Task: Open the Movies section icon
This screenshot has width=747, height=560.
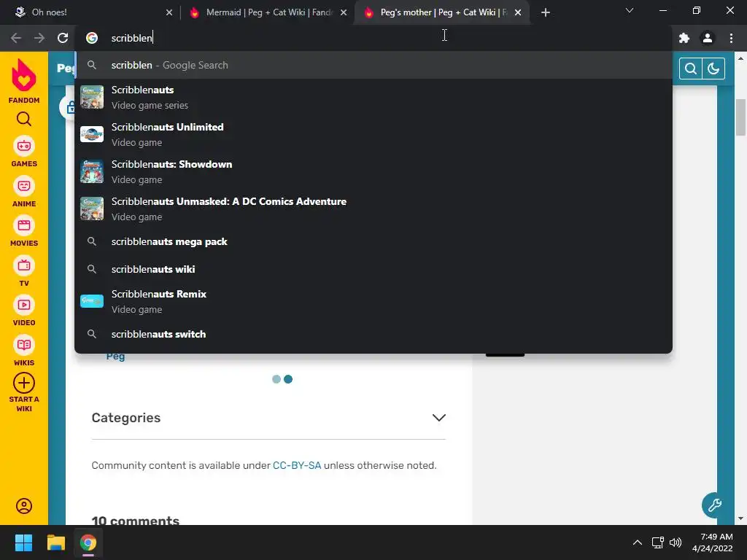Action: pos(24,225)
